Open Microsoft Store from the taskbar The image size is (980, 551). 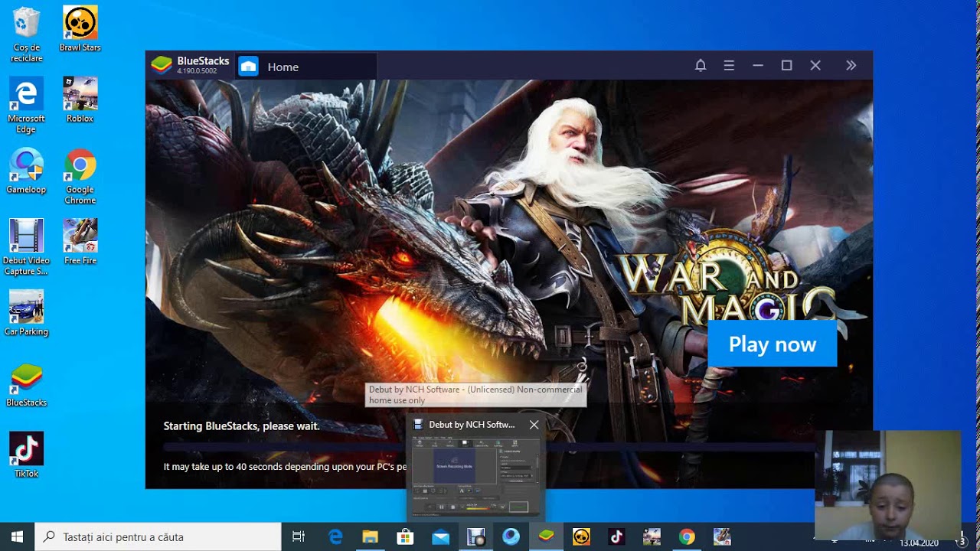pyautogui.click(x=406, y=536)
